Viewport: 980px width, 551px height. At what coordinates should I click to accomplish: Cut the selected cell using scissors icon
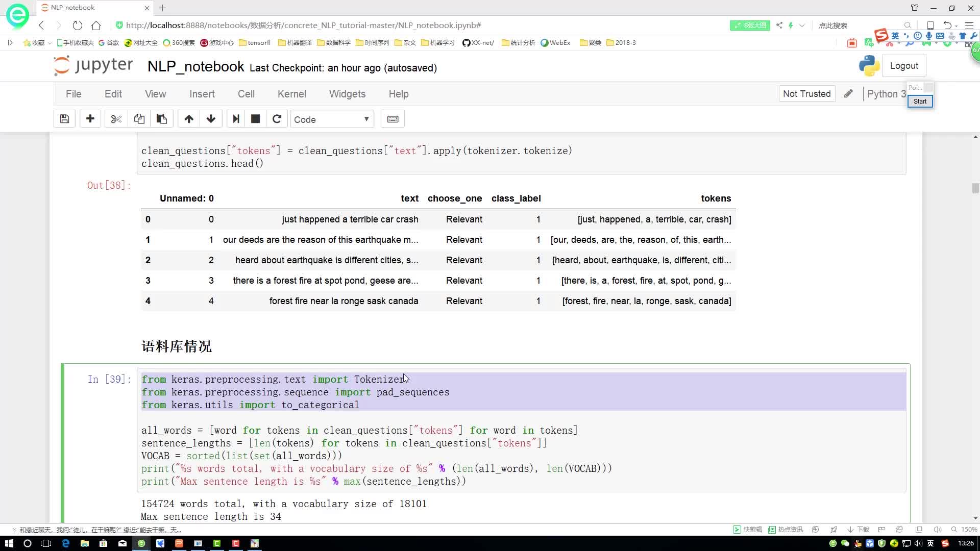[116, 119]
